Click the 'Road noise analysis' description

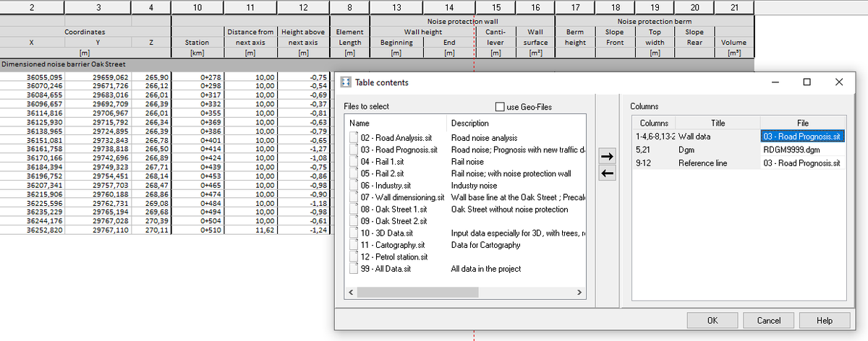(x=484, y=137)
